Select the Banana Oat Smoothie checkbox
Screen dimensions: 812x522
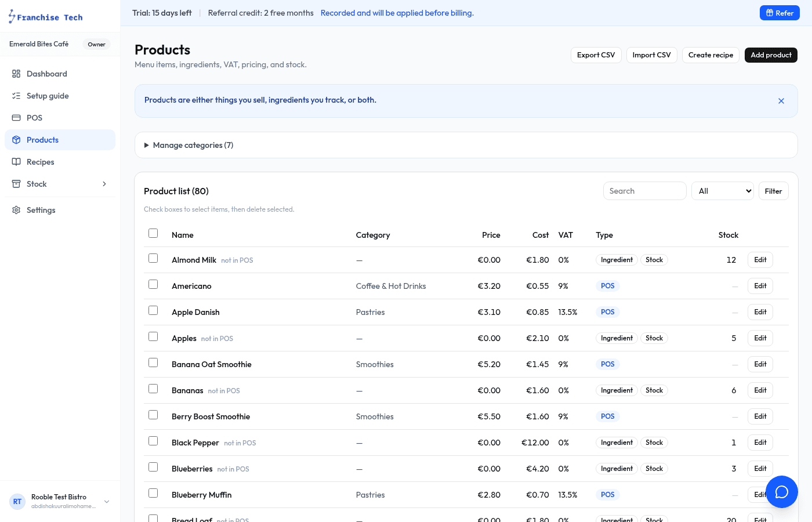coord(153,362)
